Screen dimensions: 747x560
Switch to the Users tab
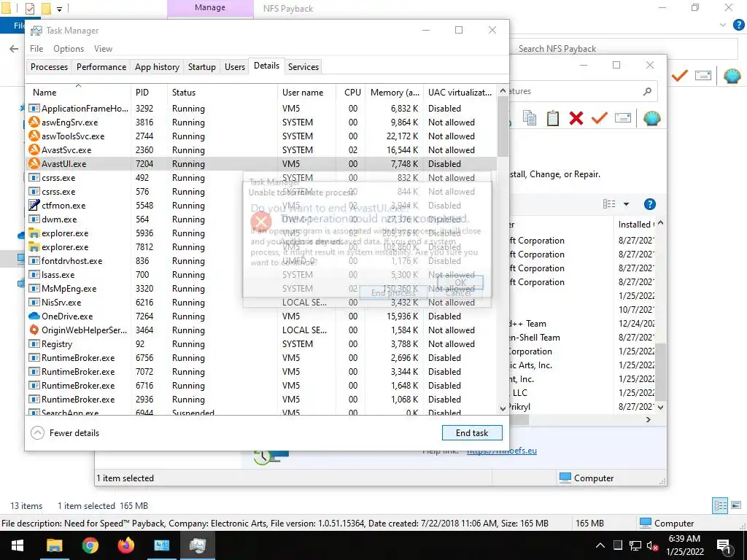[x=235, y=66]
